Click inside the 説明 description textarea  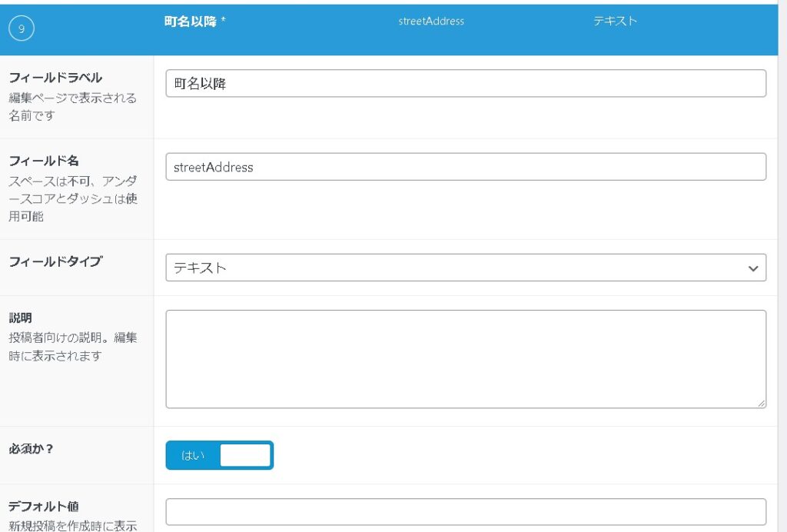tap(465, 359)
